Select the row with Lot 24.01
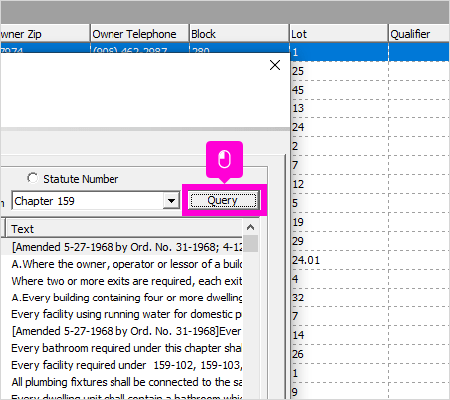Viewport: 450px width, 400px height. (370, 260)
